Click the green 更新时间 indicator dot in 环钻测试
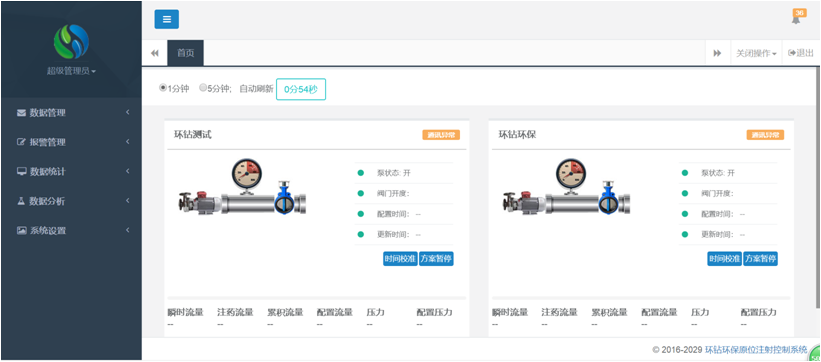Viewport: 821px width, 362px height. pos(360,234)
